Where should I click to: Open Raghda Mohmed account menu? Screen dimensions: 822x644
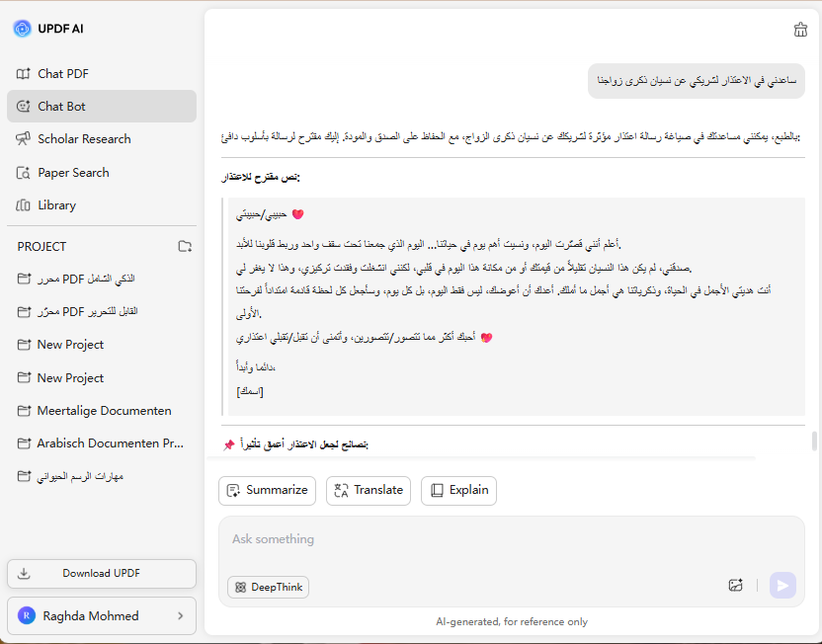pos(102,615)
